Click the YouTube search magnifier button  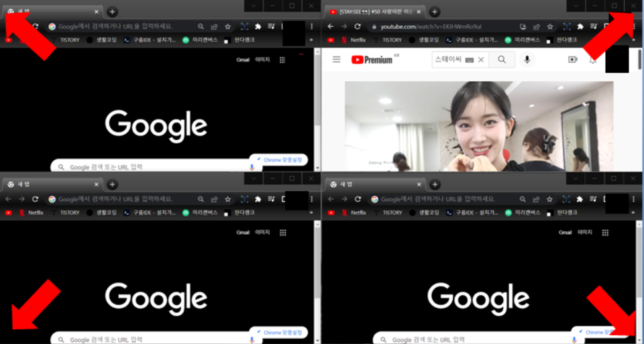click(x=502, y=60)
